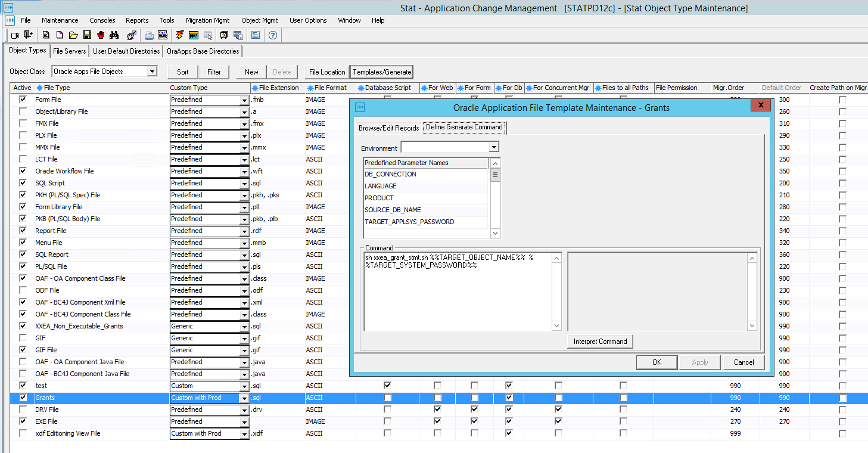Click the File Location button
Screen dimensions: 868x453
tap(327, 72)
